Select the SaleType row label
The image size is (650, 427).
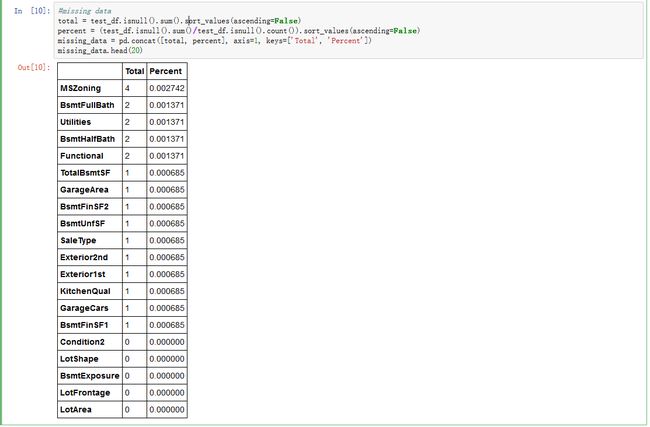tap(78, 240)
